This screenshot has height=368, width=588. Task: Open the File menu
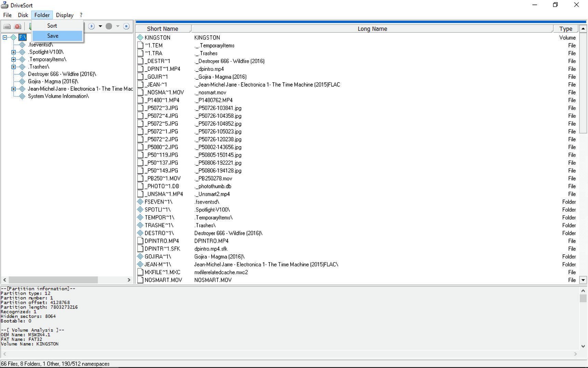pos(7,15)
